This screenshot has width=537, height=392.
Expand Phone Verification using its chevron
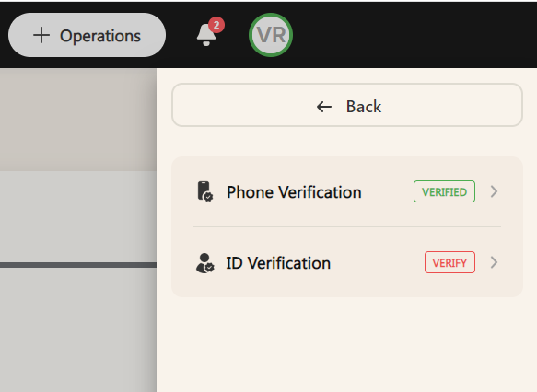point(494,191)
